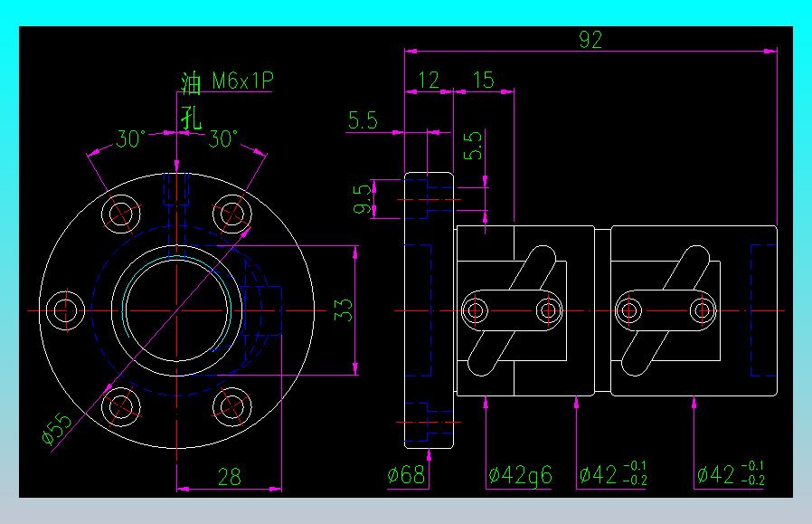
Task: Click the leftmost flange bolt hole
Action: [x=65, y=310]
